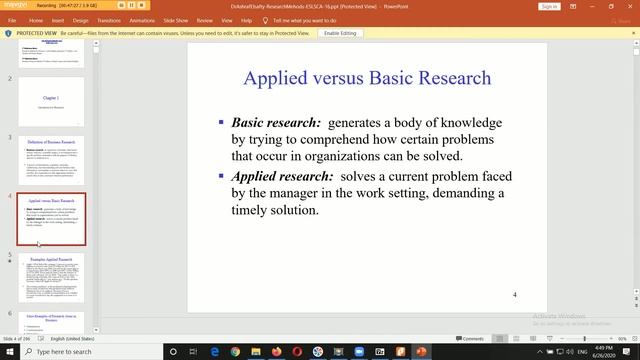This screenshot has height=360, width=640.
Task: Start Slide Show from status bar icon
Action: click(550, 339)
